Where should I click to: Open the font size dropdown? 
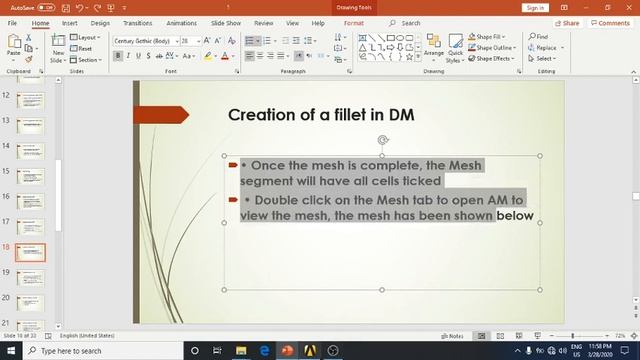point(198,41)
